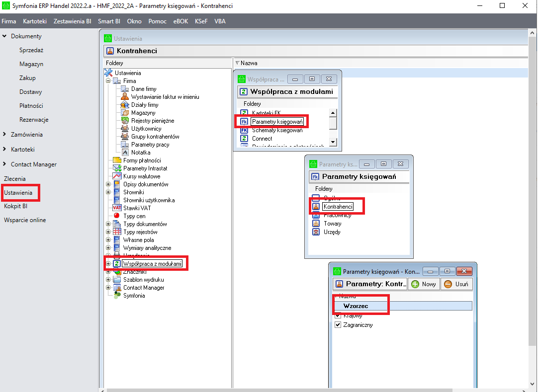Toggle the Krajowy checkbox
Image resolution: width=539 pixels, height=392 pixels.
[338, 316]
